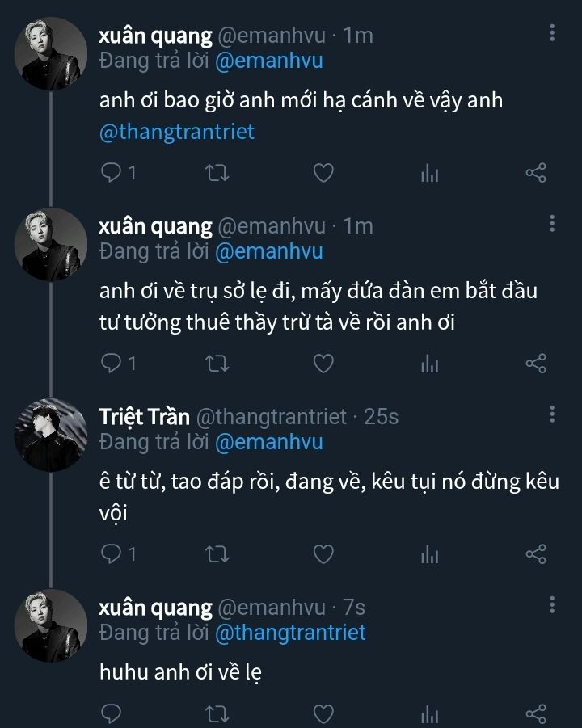582x728 pixels.
Task: Open the @thangtrantriet mention in the first tweet
Action: [176, 132]
